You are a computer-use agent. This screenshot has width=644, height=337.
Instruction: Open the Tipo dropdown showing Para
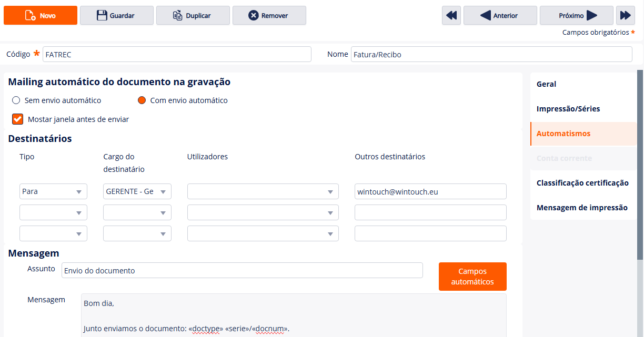click(53, 191)
